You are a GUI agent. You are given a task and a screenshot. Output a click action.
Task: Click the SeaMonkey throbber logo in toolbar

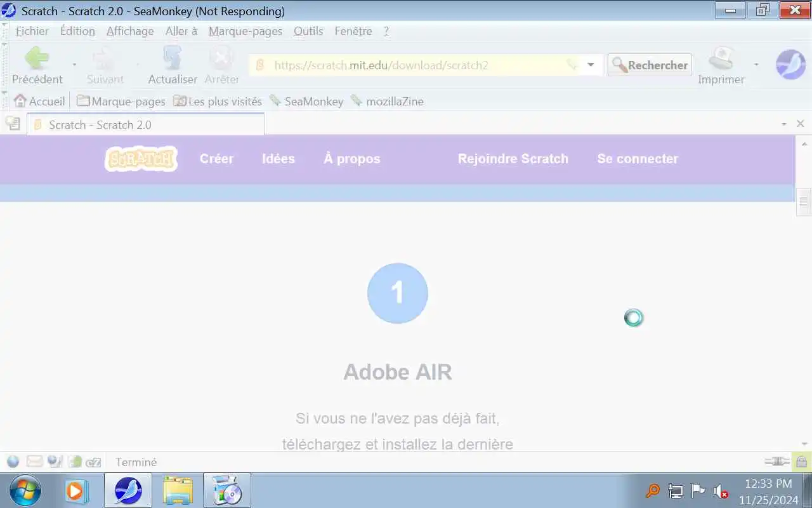[790, 65]
